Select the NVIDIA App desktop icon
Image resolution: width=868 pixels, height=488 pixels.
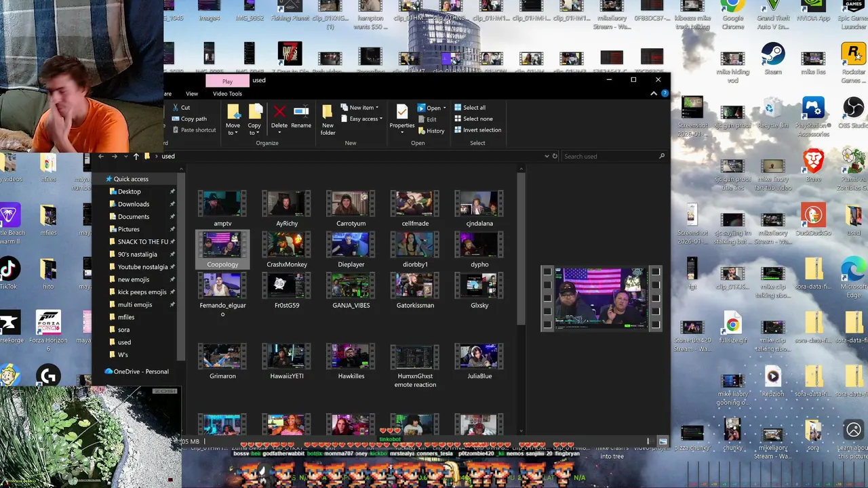813,11
